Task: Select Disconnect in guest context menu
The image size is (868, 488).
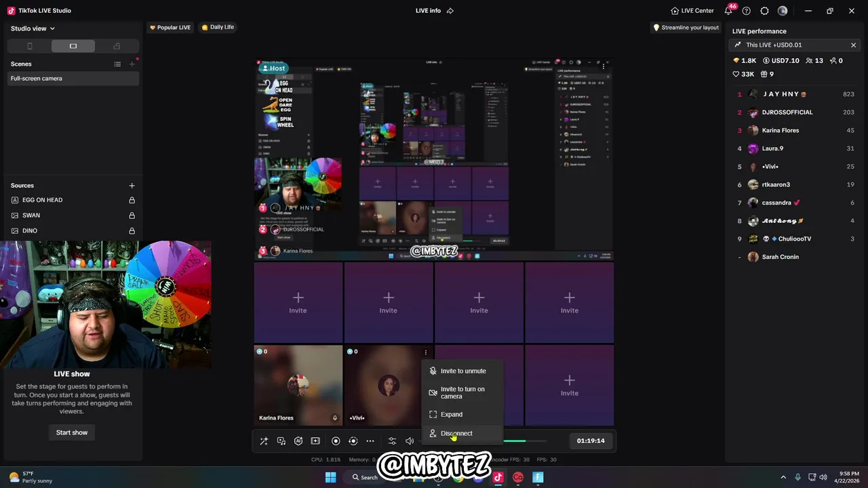Action: (462, 434)
